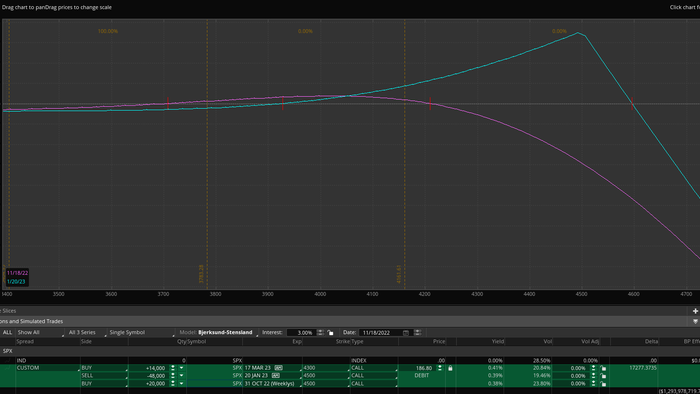Click Vol Adj stepper on 23.80% row
Image resolution: width=700 pixels, height=394 pixels.
(x=593, y=383)
